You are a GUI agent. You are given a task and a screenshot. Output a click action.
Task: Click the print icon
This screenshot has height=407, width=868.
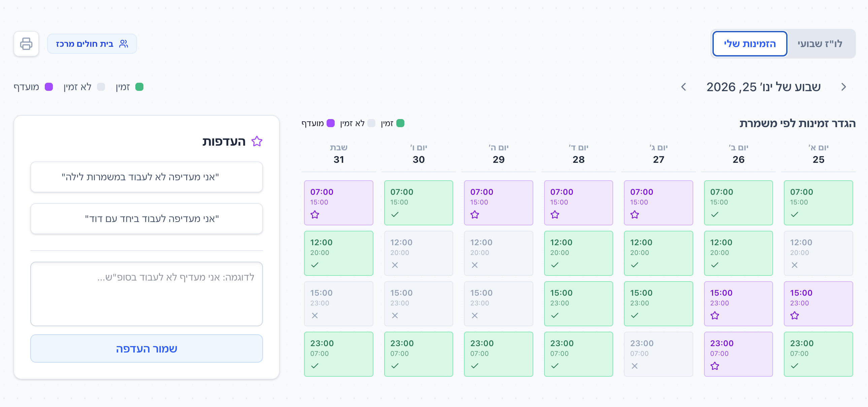[26, 43]
